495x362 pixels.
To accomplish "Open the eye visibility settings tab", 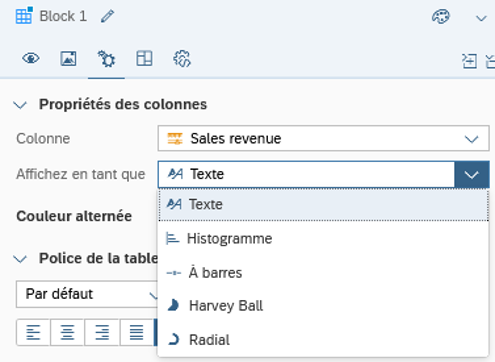I will point(31,59).
